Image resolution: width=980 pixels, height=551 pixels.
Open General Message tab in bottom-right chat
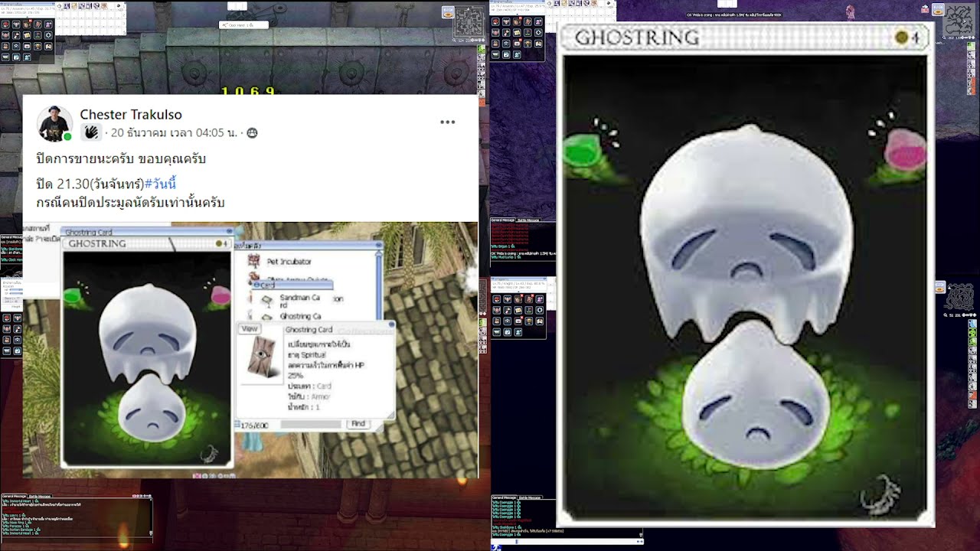[x=504, y=497]
